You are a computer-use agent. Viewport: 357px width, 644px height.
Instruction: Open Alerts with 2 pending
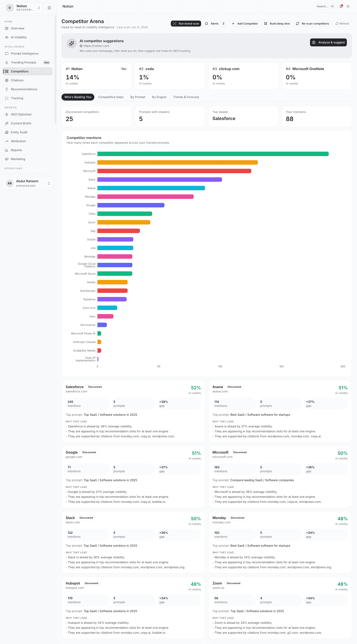(215, 24)
